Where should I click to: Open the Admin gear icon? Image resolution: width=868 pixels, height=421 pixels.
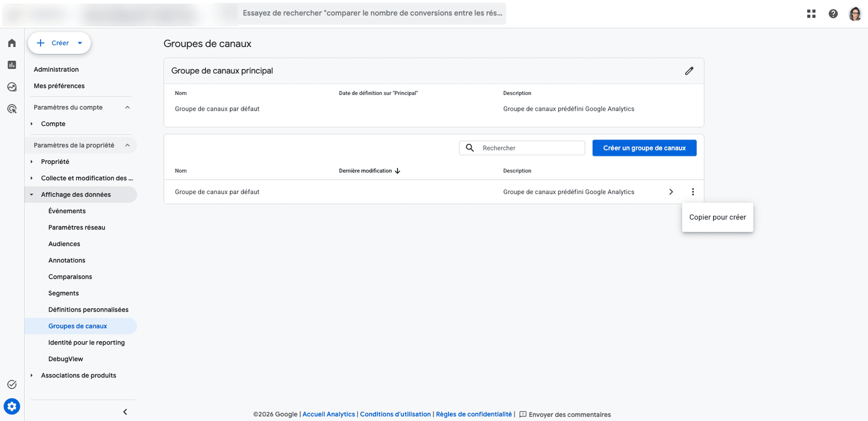click(12, 406)
